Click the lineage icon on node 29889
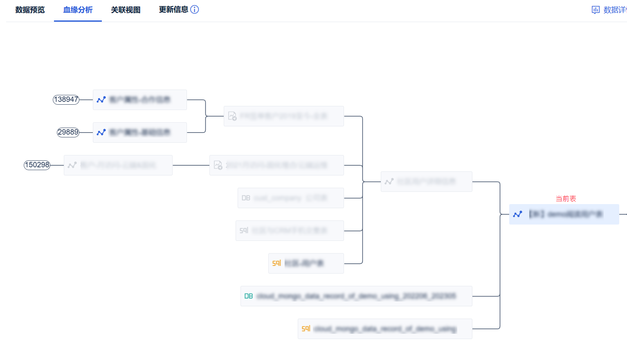Image resolution: width=627 pixels, height=364 pixels. 101,133
